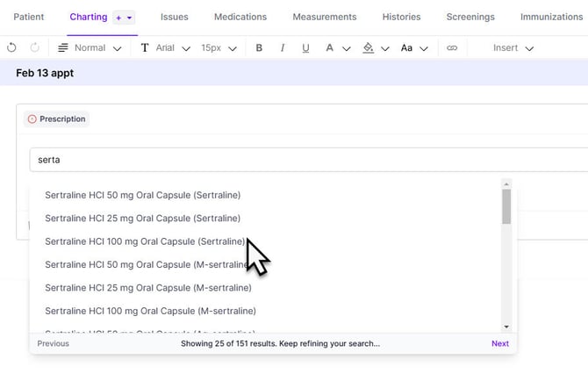Screen dimensions: 588x381
Task: Open the Histories tab
Action: point(402,17)
